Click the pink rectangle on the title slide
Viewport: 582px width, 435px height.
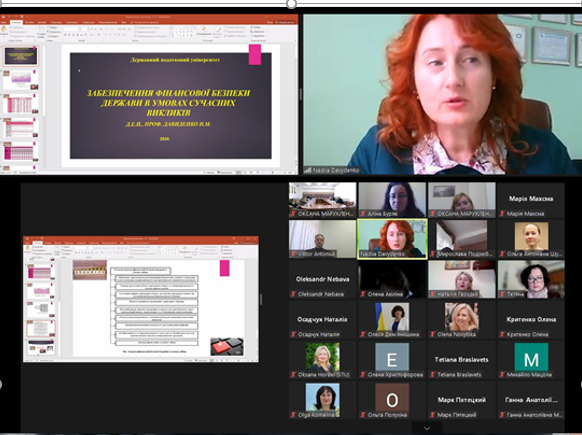[x=255, y=55]
